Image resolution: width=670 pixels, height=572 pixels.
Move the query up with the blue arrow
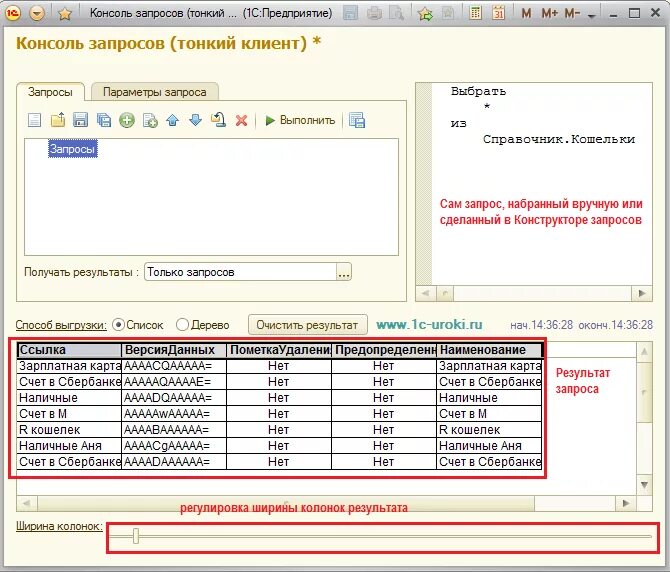coord(173,120)
